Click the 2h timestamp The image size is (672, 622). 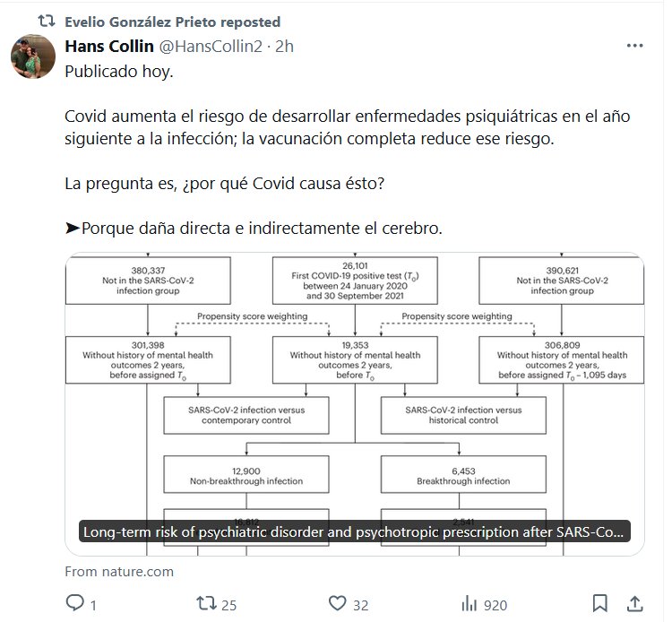[x=285, y=47]
